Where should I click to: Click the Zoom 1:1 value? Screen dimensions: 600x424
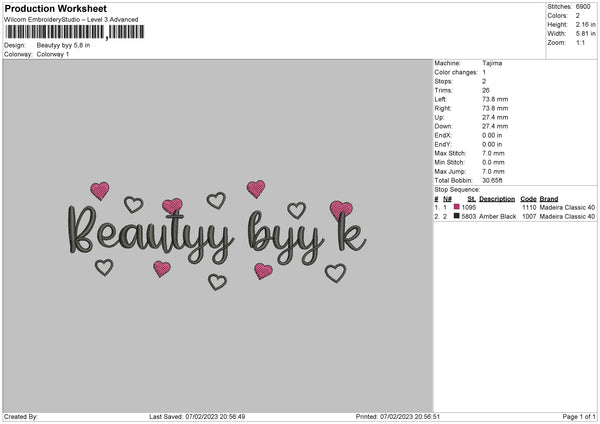[x=582, y=43]
